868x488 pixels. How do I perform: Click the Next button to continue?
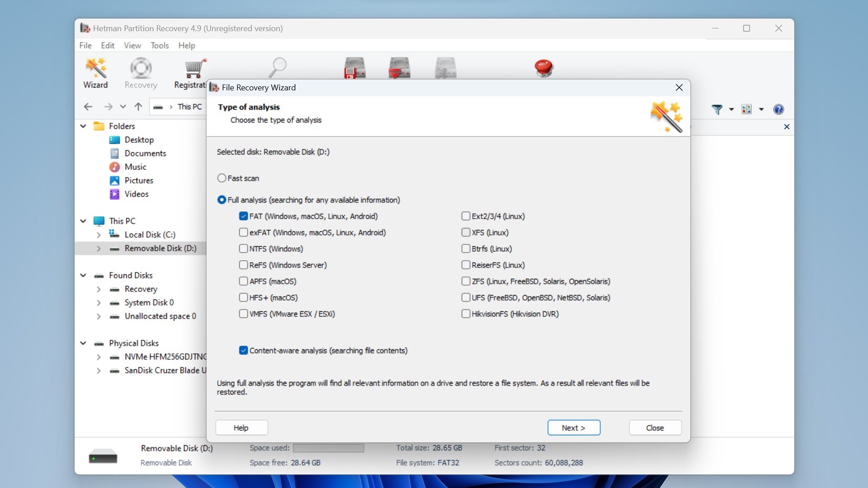coord(574,428)
